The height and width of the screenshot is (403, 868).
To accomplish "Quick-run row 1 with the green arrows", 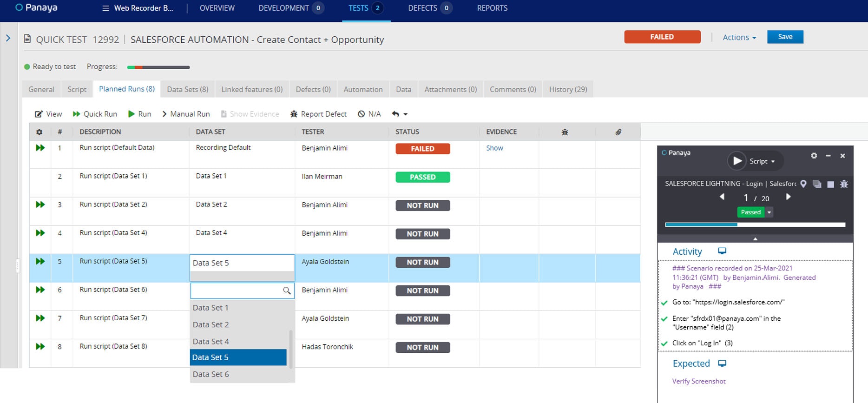I will pos(40,147).
